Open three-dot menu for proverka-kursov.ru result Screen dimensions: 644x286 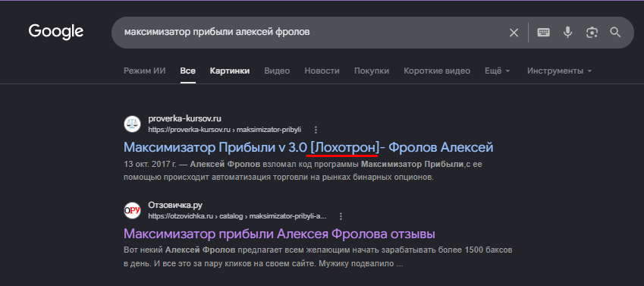[316, 130]
